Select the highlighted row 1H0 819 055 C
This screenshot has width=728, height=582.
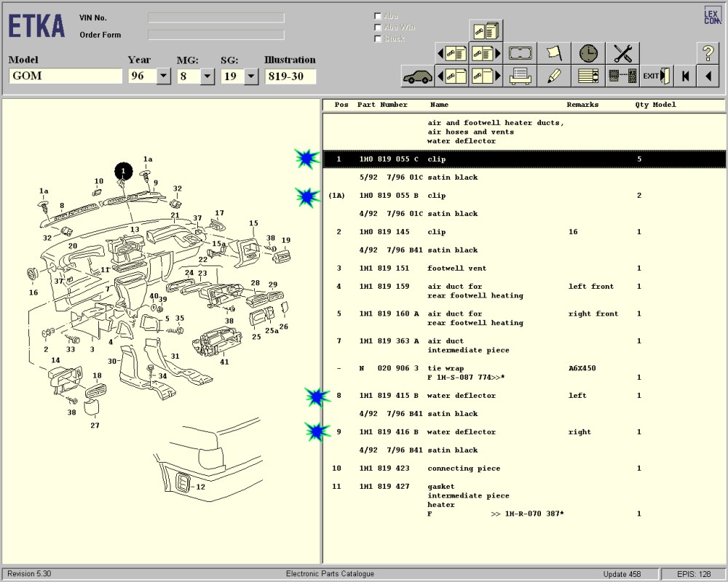[x=524, y=159]
